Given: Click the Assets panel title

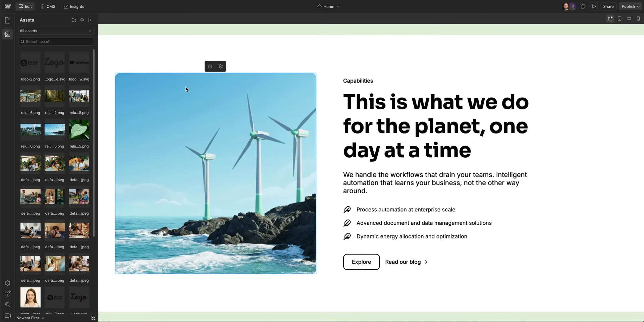Looking at the screenshot, I should [x=27, y=20].
